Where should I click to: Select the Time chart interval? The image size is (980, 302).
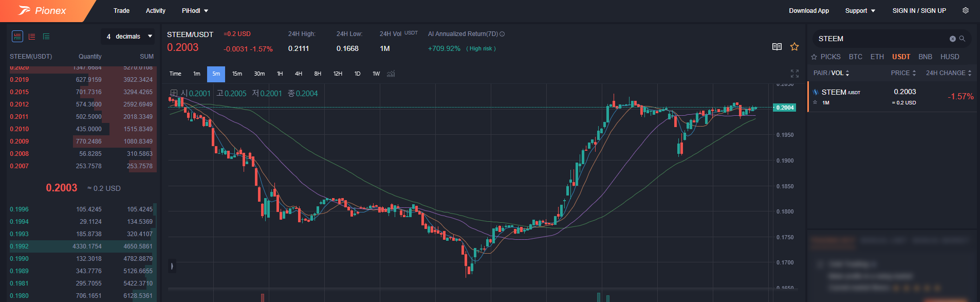175,74
